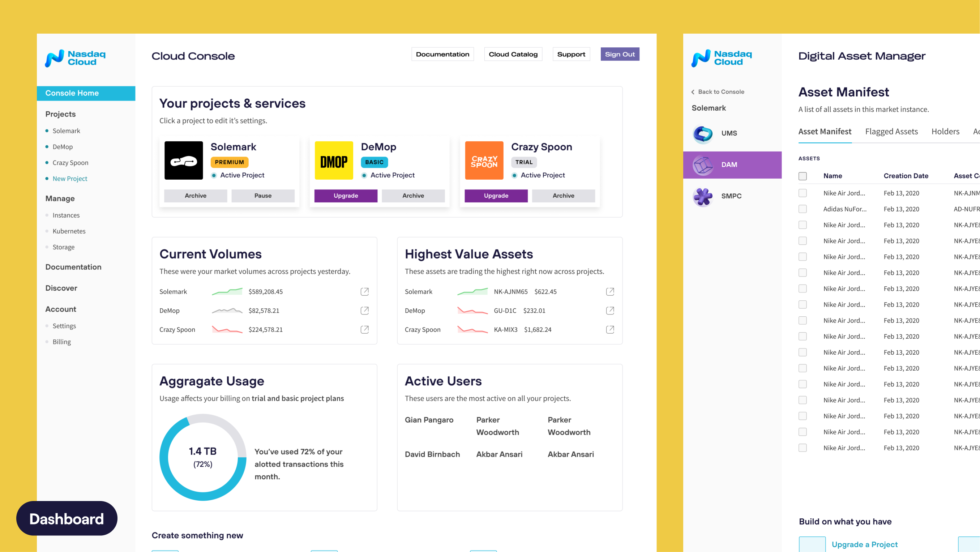Open the Cloud Catalog button
This screenshot has height=552, width=980.
[513, 54]
